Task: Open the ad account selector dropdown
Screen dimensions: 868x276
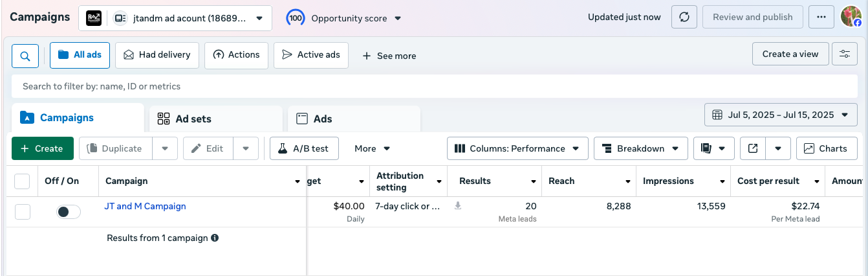Action: [175, 18]
